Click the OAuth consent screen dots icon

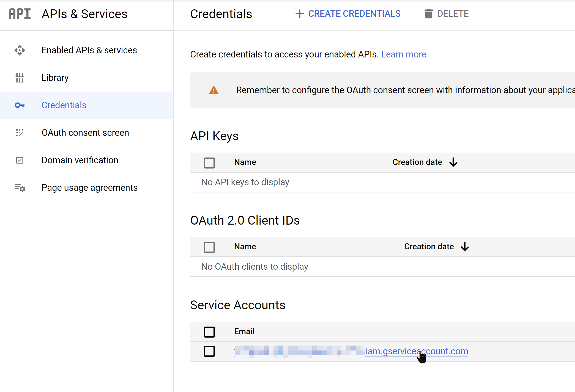click(x=20, y=133)
